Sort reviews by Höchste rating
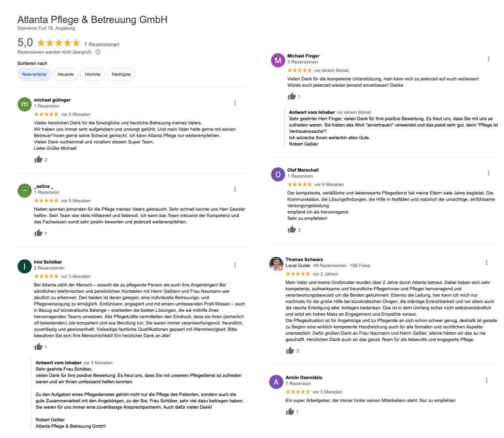This screenshot has width=504, height=438. point(92,74)
